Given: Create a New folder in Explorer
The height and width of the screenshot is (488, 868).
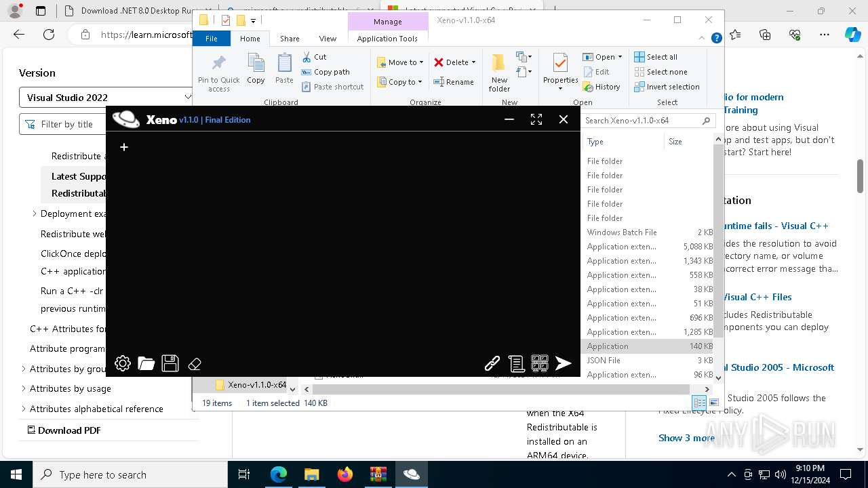Looking at the screenshot, I should click(499, 73).
